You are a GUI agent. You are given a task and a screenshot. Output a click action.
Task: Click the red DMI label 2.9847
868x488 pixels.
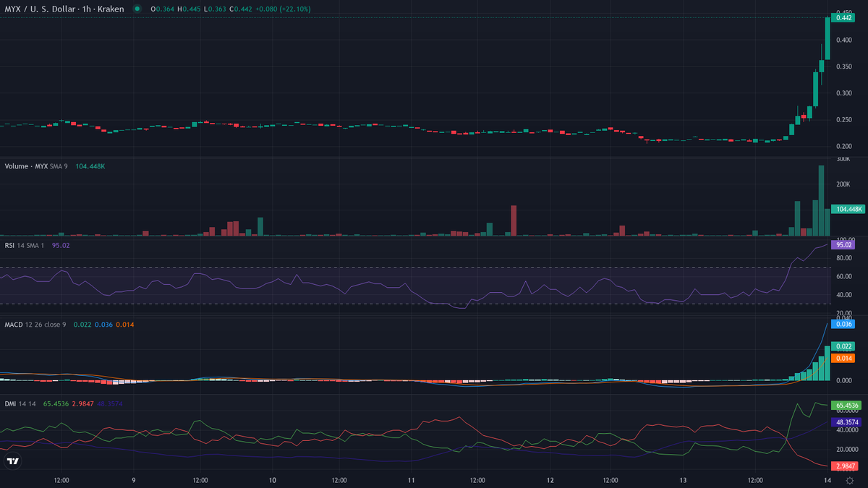point(845,466)
